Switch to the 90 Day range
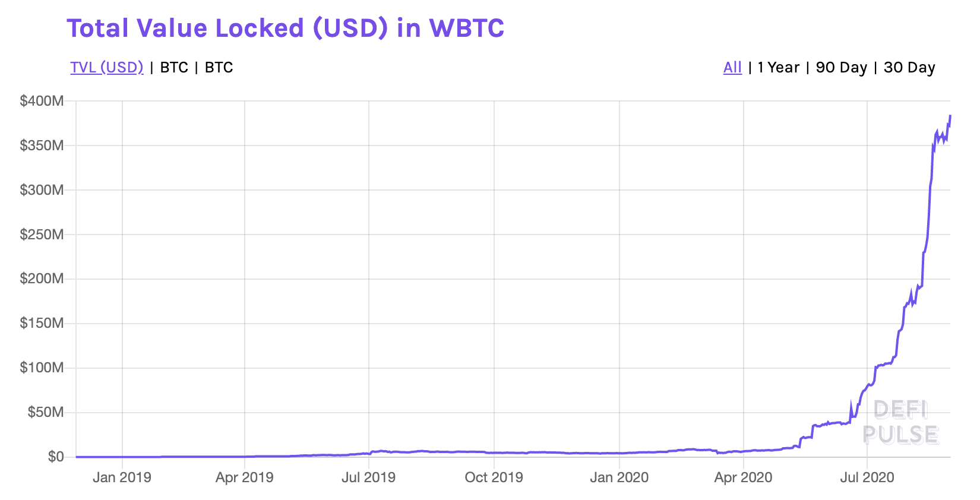Screen dimensions: 980x500 (841, 68)
